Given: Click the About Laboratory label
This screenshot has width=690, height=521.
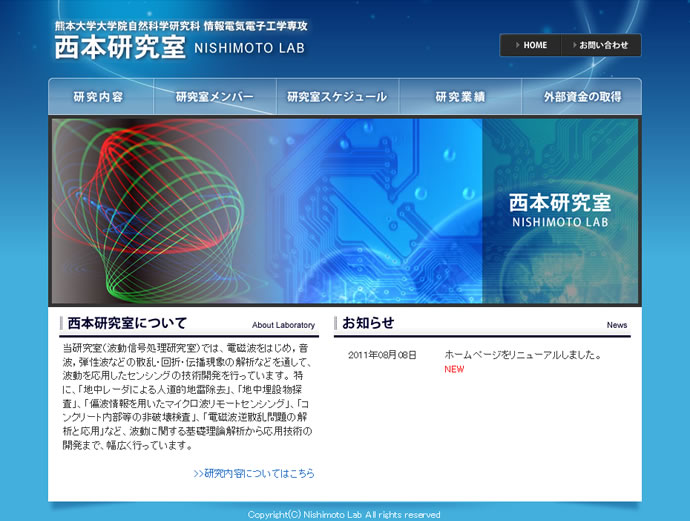Looking at the screenshot, I should pyautogui.click(x=283, y=325).
